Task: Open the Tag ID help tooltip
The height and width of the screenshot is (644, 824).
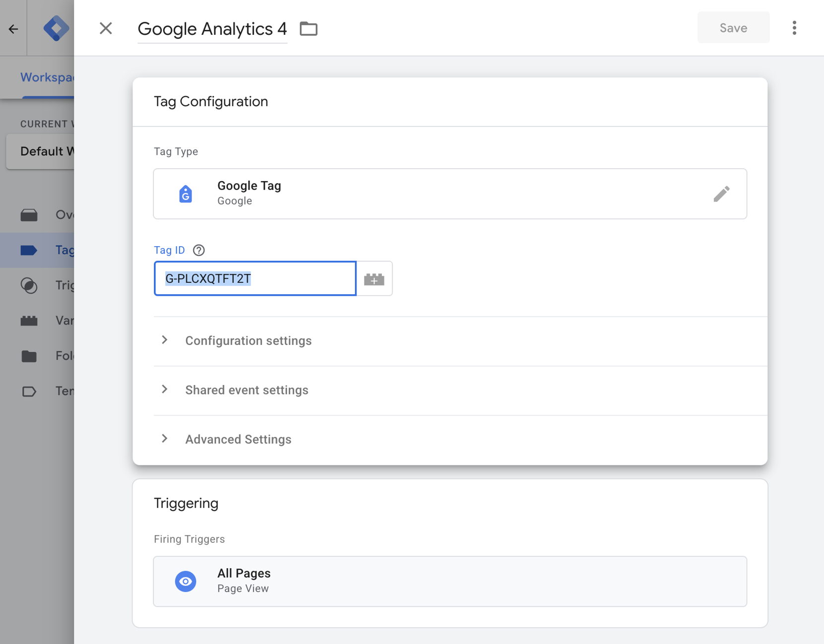Action: [x=199, y=250]
